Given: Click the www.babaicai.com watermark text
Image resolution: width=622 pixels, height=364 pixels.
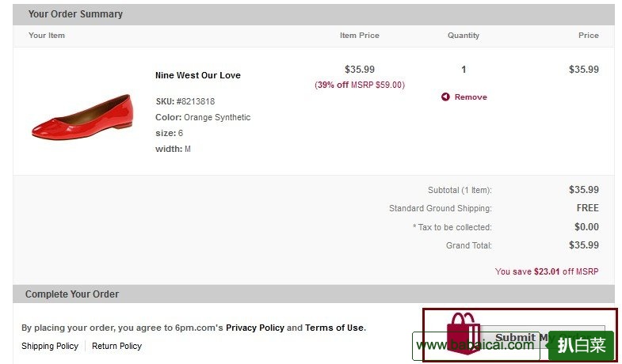Looking at the screenshot, I should tap(475, 346).
